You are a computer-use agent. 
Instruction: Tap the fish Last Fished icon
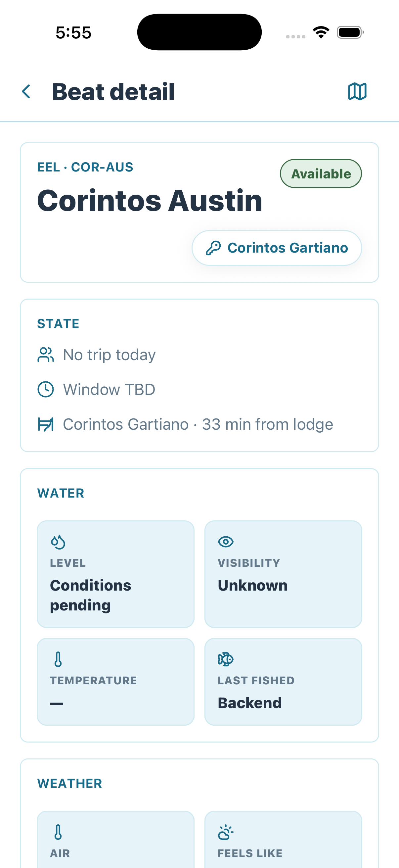pyautogui.click(x=226, y=659)
